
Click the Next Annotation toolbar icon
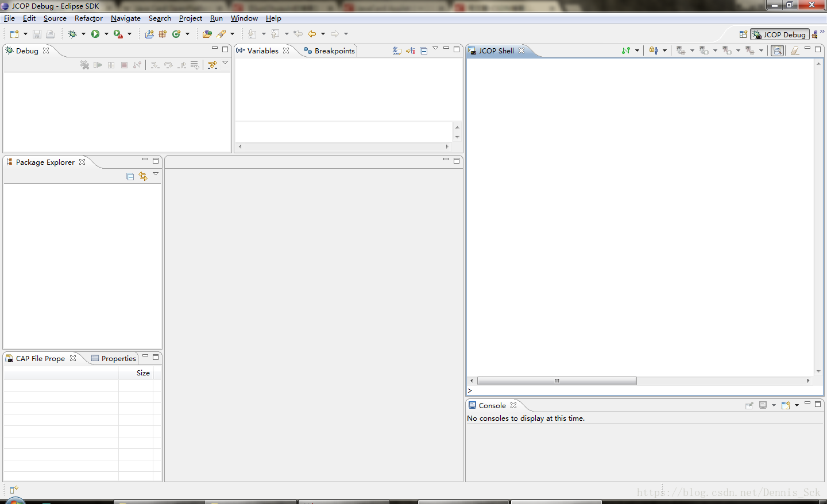pyautogui.click(x=253, y=34)
